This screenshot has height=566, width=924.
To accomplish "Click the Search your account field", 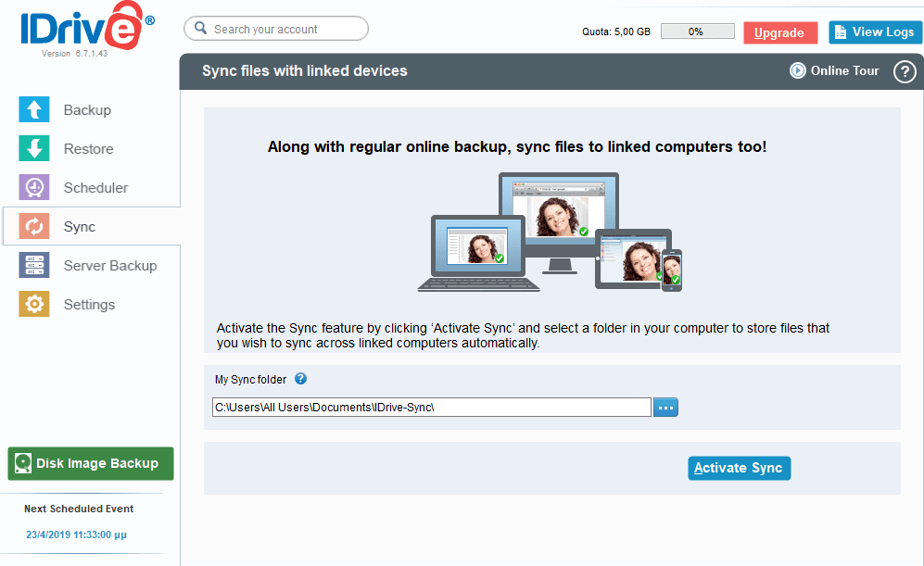I will click(x=276, y=29).
